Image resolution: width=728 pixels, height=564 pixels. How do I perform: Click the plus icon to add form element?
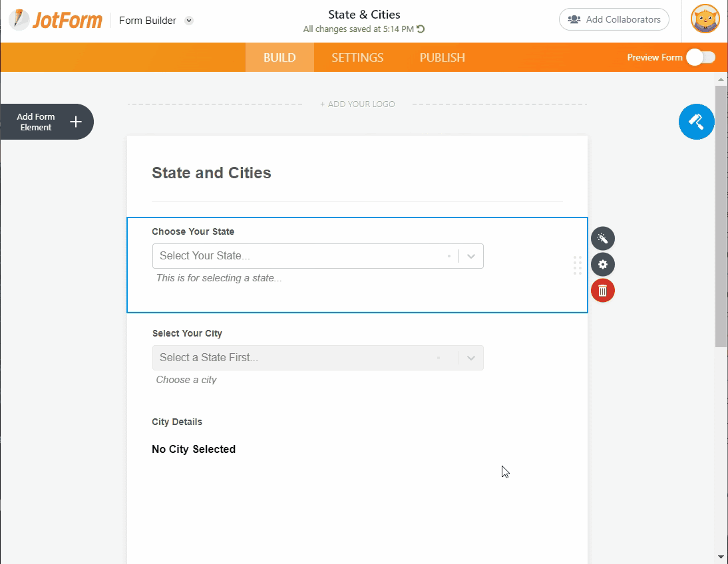[76, 122]
